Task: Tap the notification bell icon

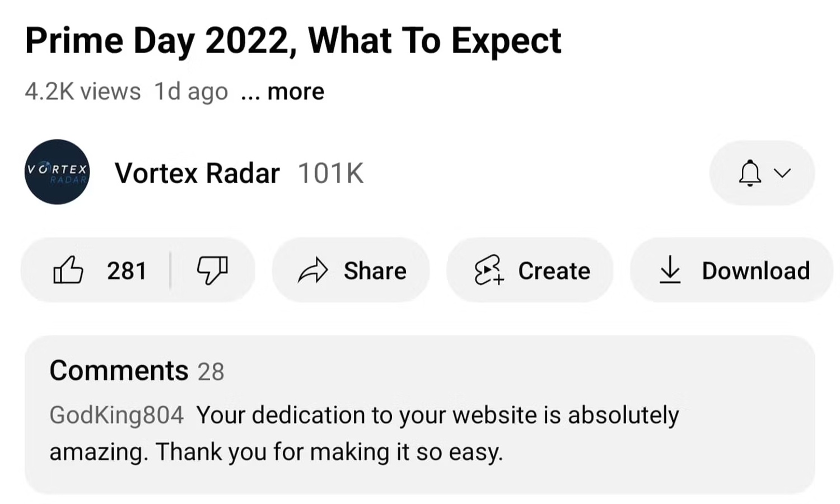Action: coord(750,172)
